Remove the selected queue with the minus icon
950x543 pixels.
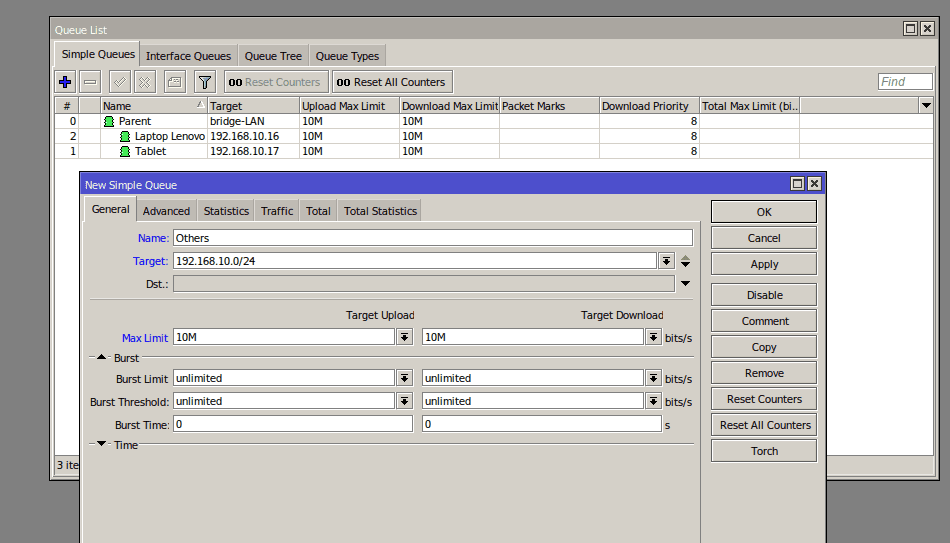90,82
